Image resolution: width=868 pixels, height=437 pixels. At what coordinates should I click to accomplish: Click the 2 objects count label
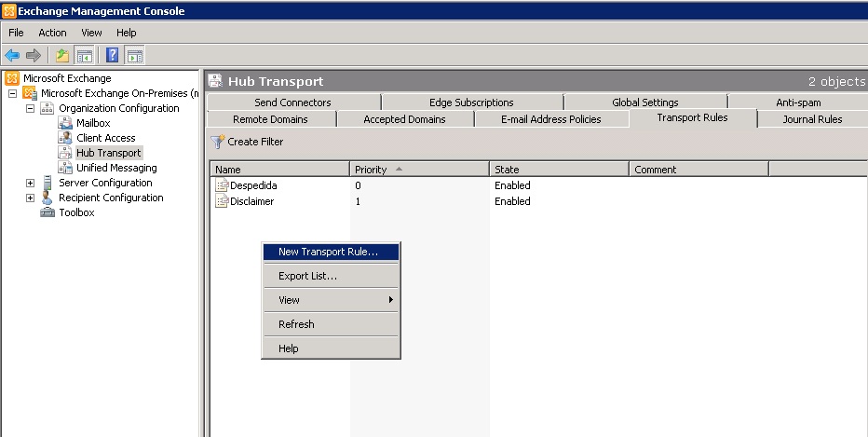[x=836, y=81]
